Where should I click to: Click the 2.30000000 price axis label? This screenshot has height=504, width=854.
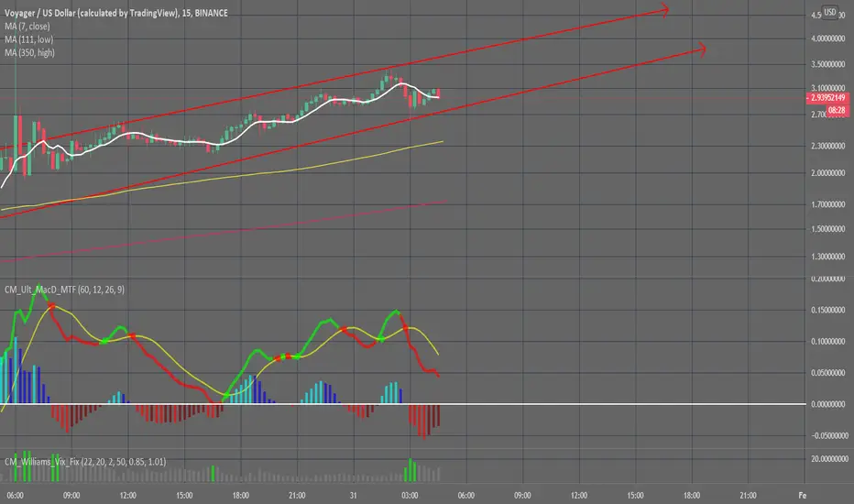click(x=827, y=146)
